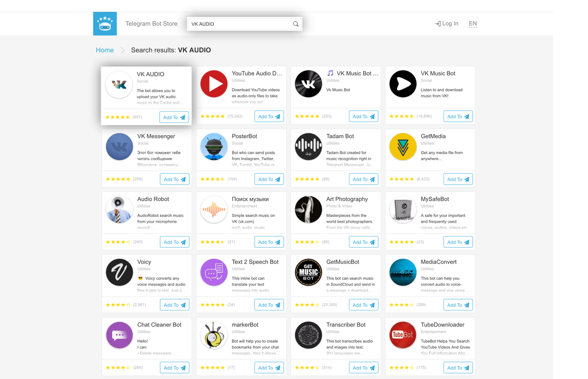This screenshot has height=379, width=588.
Task: Open the GetMusicBot avatar
Action: pos(308,272)
